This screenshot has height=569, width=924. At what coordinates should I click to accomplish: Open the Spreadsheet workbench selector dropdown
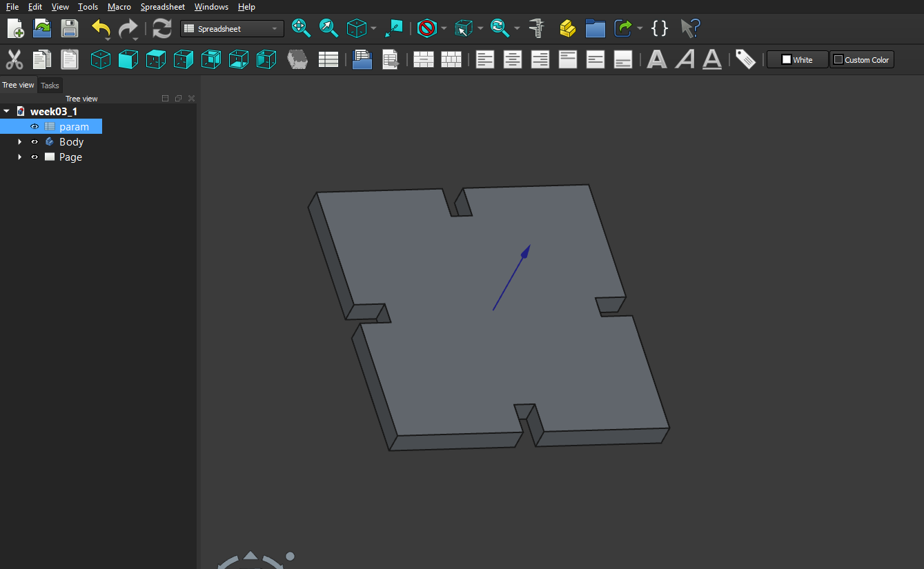point(232,28)
